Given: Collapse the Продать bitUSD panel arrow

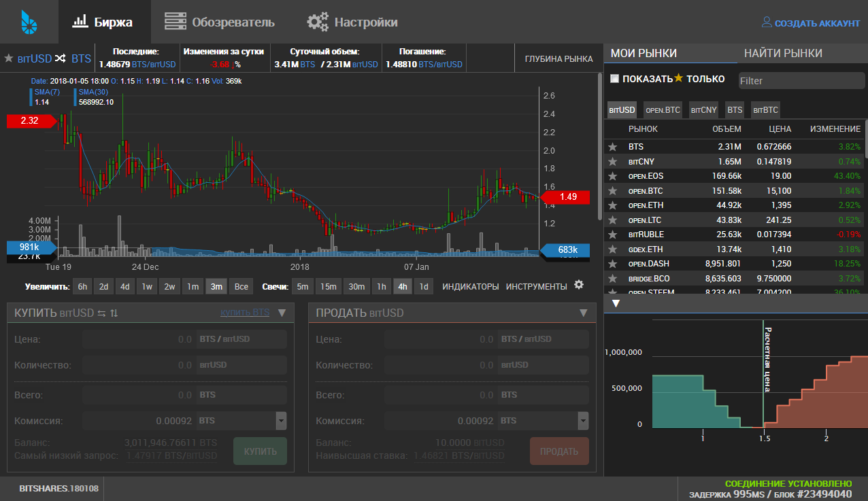Looking at the screenshot, I should (x=583, y=313).
